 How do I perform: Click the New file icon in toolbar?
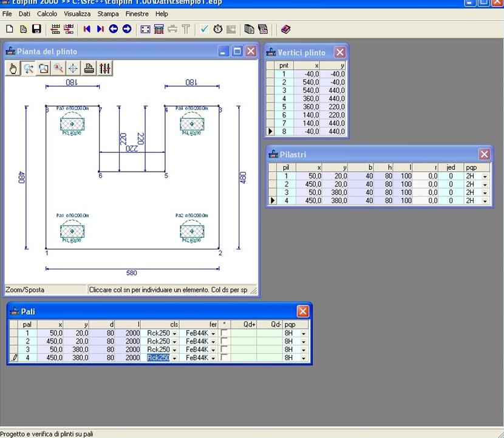coord(10,29)
